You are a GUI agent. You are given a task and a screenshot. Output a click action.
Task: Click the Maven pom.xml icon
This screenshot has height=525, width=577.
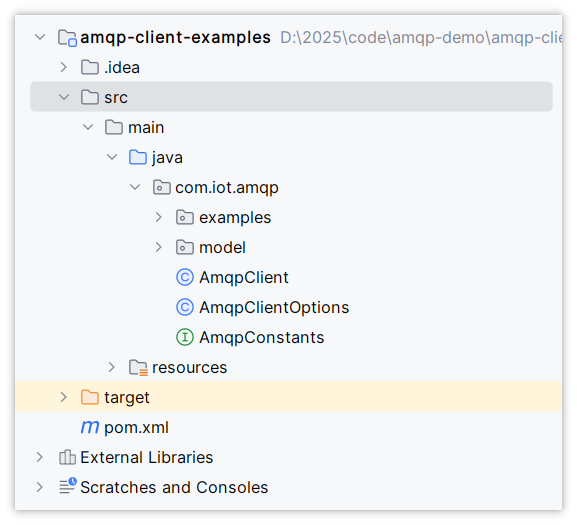point(90,428)
